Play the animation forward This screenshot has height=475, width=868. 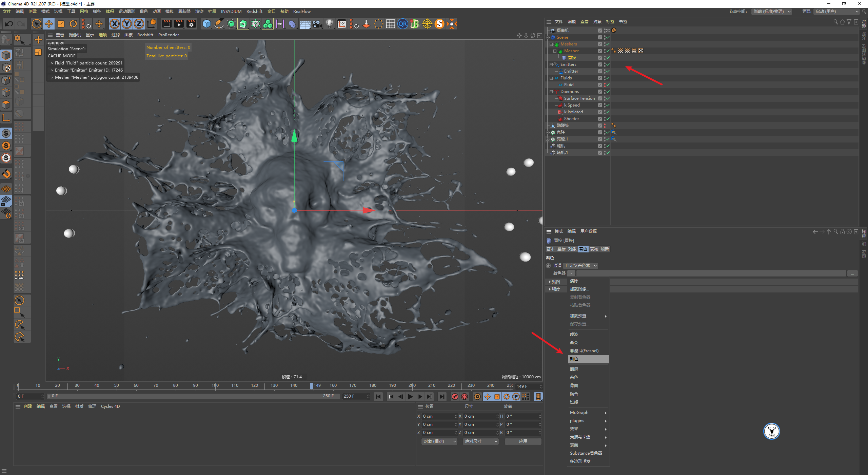tap(410, 397)
